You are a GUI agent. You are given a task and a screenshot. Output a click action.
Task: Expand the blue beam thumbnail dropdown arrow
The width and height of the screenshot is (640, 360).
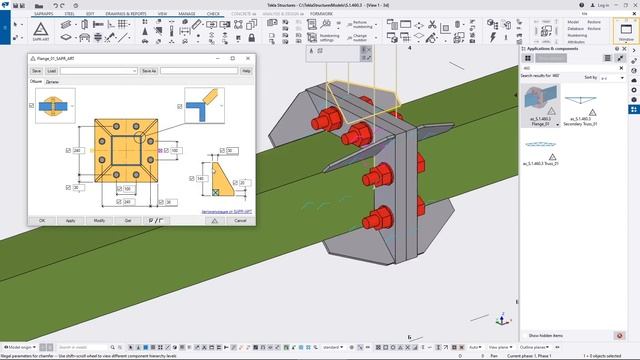72,106
